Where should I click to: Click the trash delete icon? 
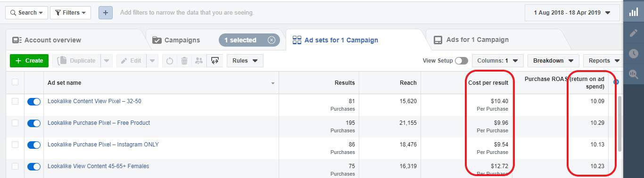pyautogui.click(x=184, y=61)
